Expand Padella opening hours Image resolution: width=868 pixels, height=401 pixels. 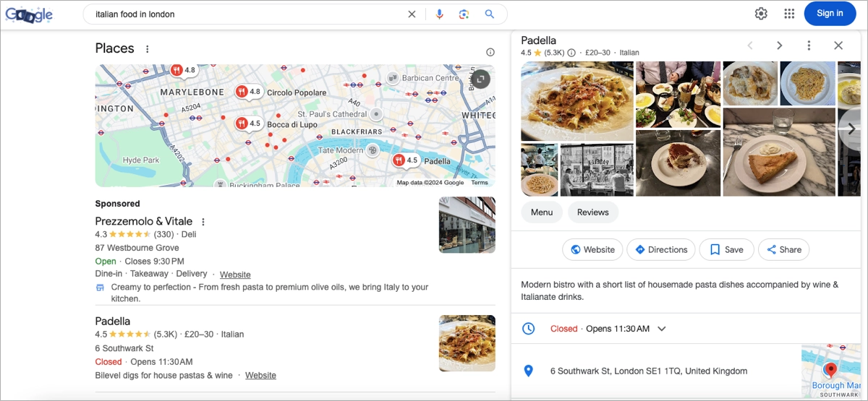tap(662, 329)
